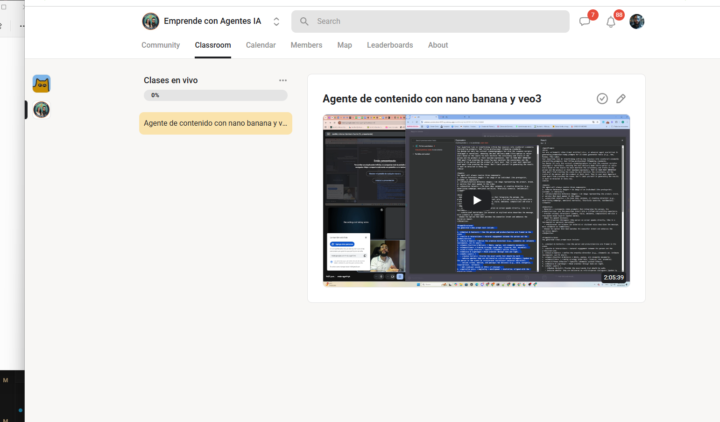Select lesson Agente de contenido con nano banana
720x422 pixels.
click(215, 123)
